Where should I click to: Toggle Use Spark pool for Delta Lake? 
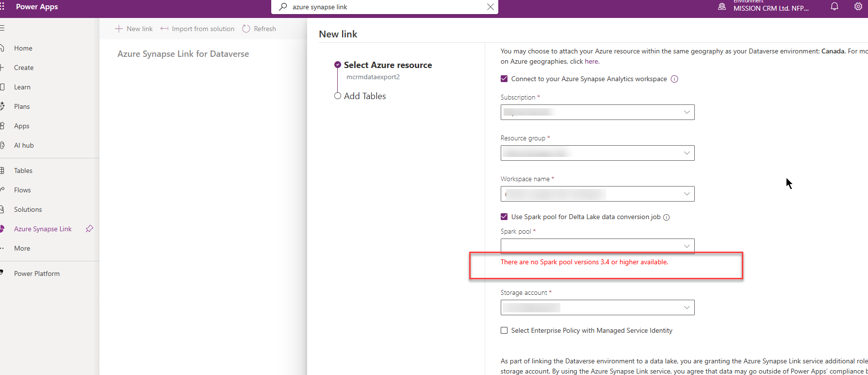(x=504, y=217)
